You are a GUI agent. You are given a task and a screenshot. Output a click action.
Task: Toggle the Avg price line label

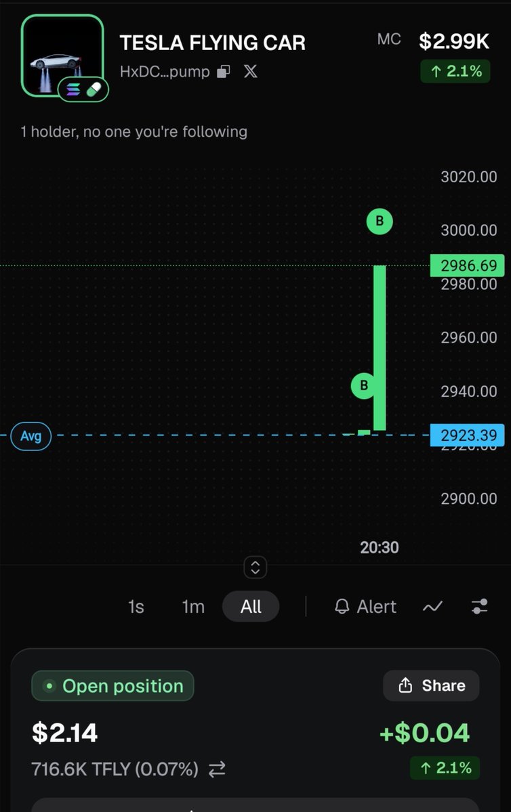pyautogui.click(x=30, y=436)
